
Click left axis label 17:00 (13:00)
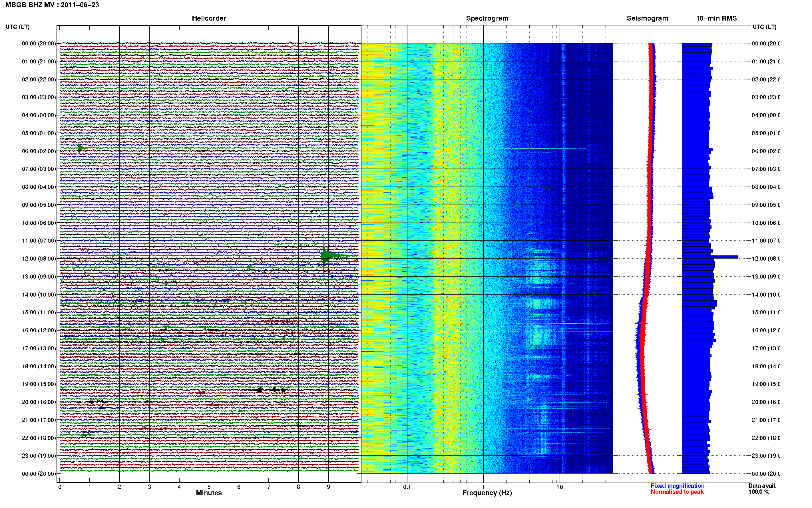pyautogui.click(x=39, y=348)
